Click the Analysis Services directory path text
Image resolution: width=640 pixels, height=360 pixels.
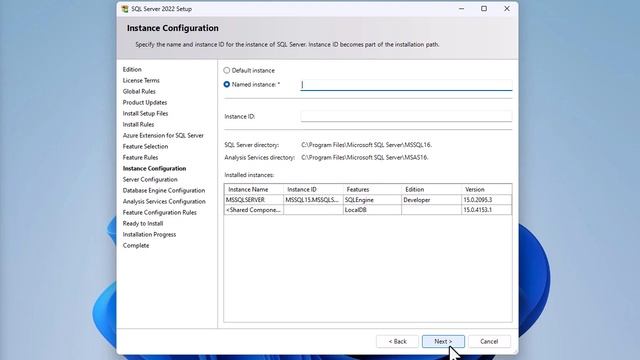[365, 158]
